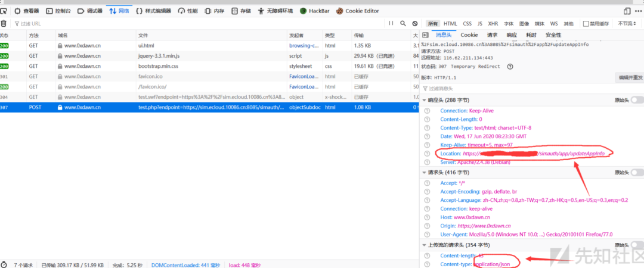Viewport: 644px width, 268px height.
Task: Pause network recording
Action: tap(391, 24)
